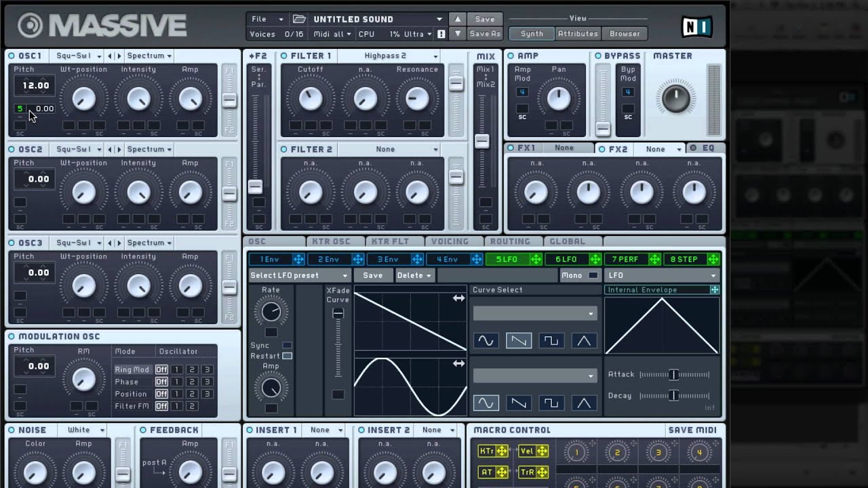868x488 pixels.
Task: Open OSC1 wavetable Squ-SwI dropdown
Action: [79, 56]
